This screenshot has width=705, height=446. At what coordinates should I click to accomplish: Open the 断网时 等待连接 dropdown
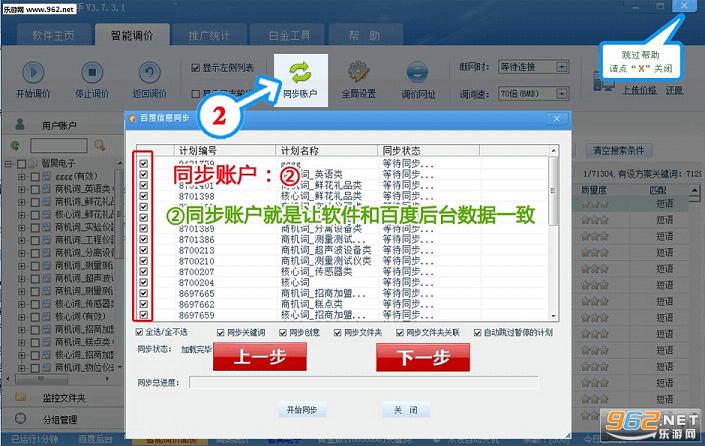562,67
